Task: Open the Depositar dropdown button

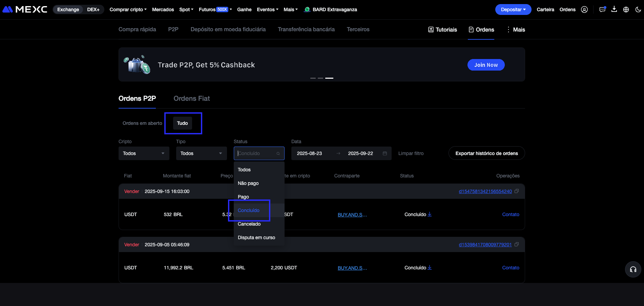Action: click(513, 9)
